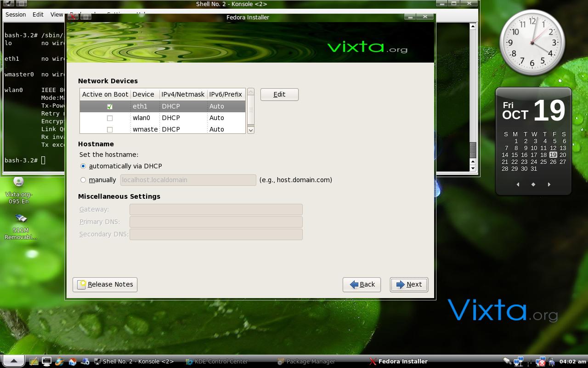Click the analog clock widget

point(532,43)
